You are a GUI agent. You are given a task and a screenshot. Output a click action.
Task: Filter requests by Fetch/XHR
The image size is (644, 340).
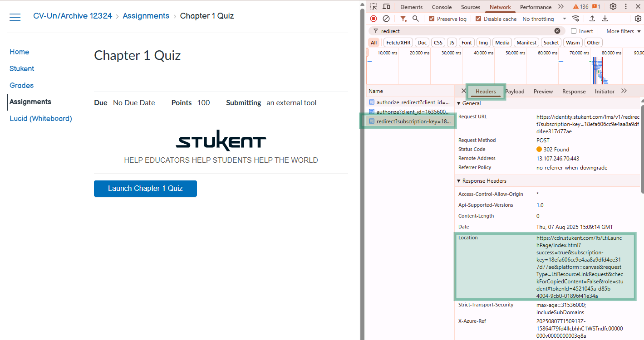(x=398, y=43)
